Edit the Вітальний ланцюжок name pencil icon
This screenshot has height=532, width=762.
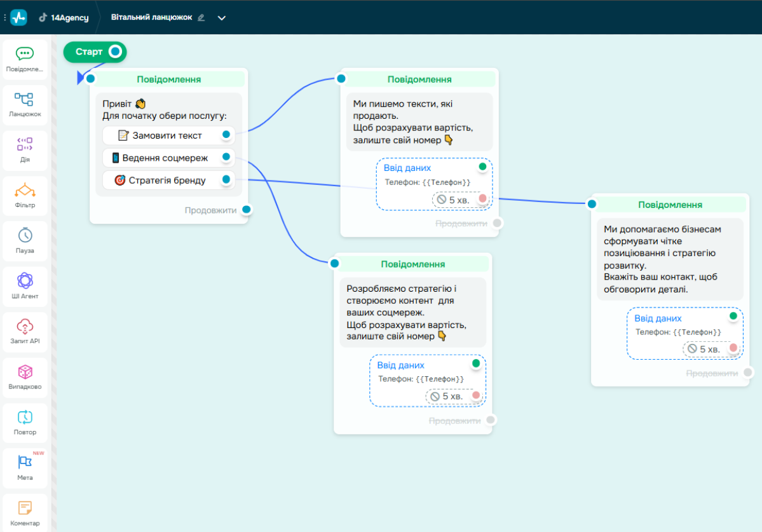click(201, 18)
